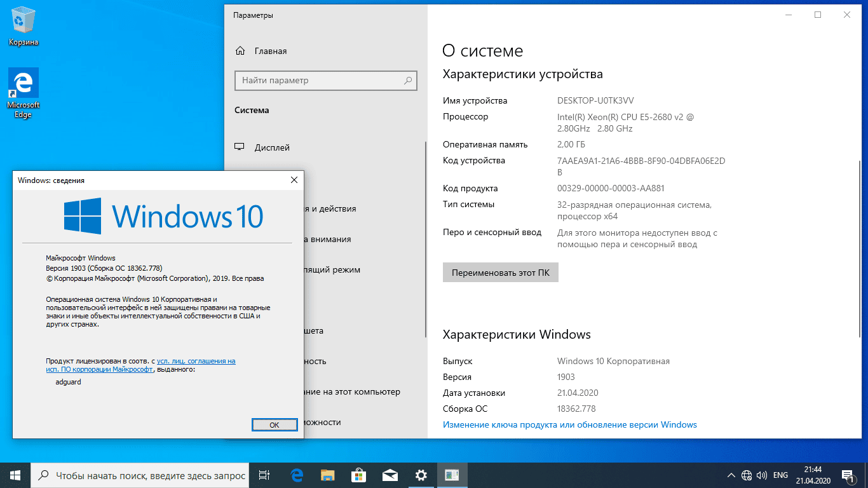Image resolution: width=868 pixels, height=488 pixels.
Task: Open the Microsoft Edge desktop shortcut
Action: [24, 93]
